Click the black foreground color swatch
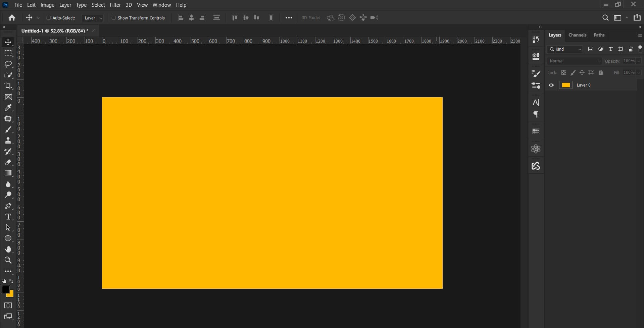Image resolution: width=644 pixels, height=328 pixels. pyautogui.click(x=5, y=289)
